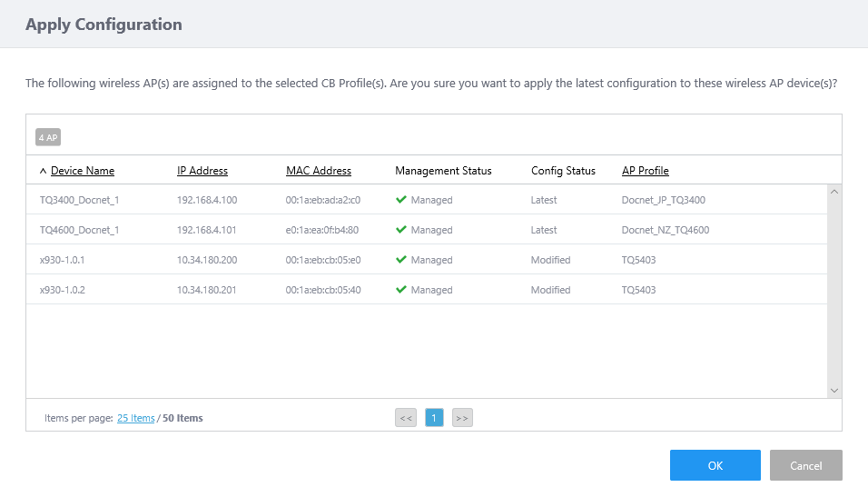Click the 4 AP count badge
The width and height of the screenshot is (868, 497).
[48, 137]
